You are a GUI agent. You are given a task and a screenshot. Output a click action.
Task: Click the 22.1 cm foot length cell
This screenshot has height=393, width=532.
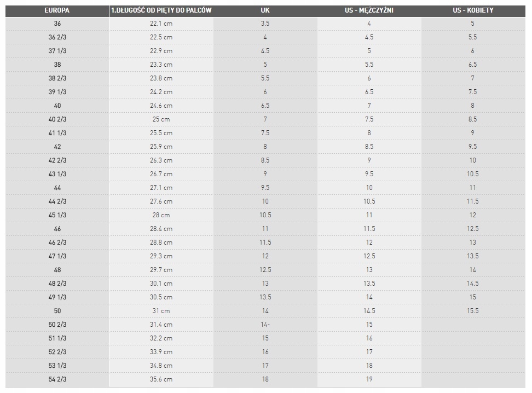click(161, 24)
